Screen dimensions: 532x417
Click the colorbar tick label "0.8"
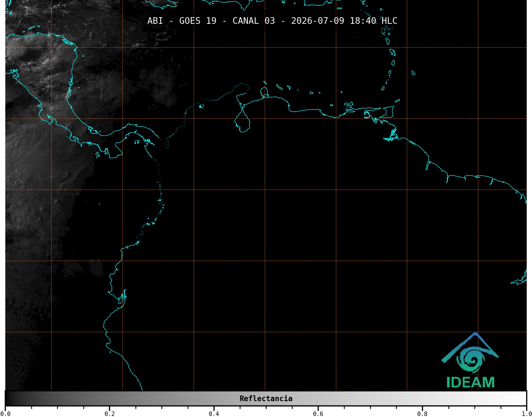click(422, 414)
